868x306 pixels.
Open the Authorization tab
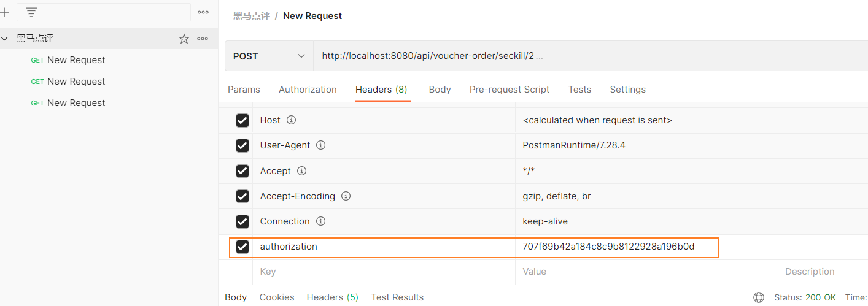tap(308, 90)
